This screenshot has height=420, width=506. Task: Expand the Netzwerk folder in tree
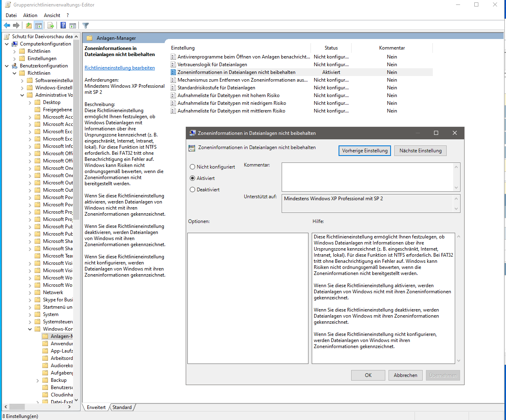tap(30, 292)
